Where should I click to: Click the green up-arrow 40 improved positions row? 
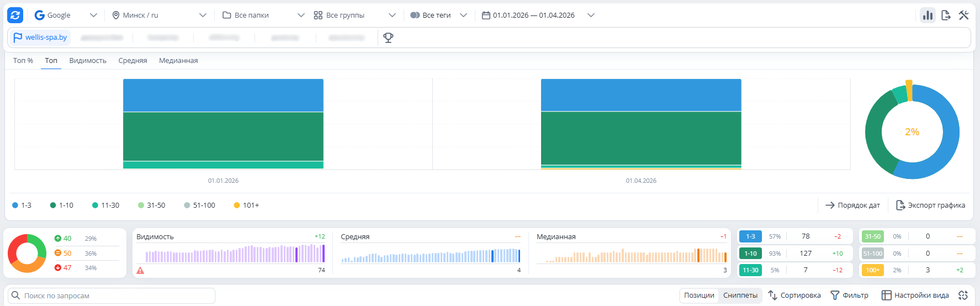point(87,239)
